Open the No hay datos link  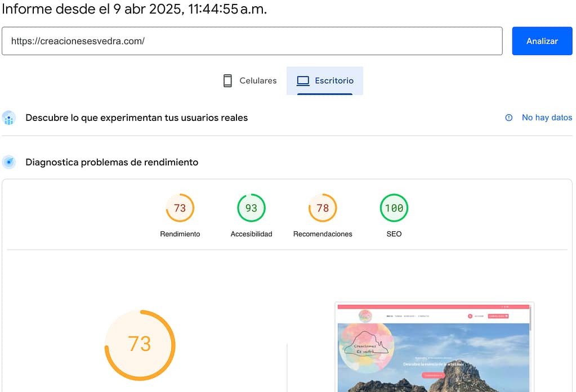547,118
